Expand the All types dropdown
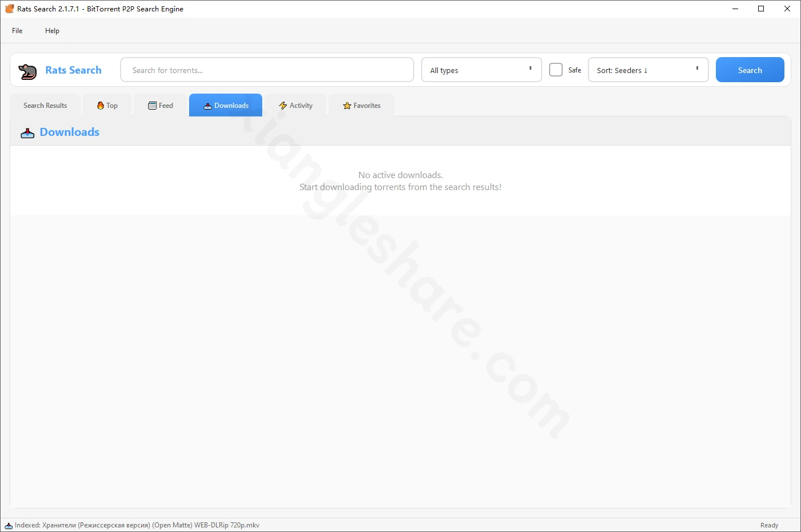 482,70
